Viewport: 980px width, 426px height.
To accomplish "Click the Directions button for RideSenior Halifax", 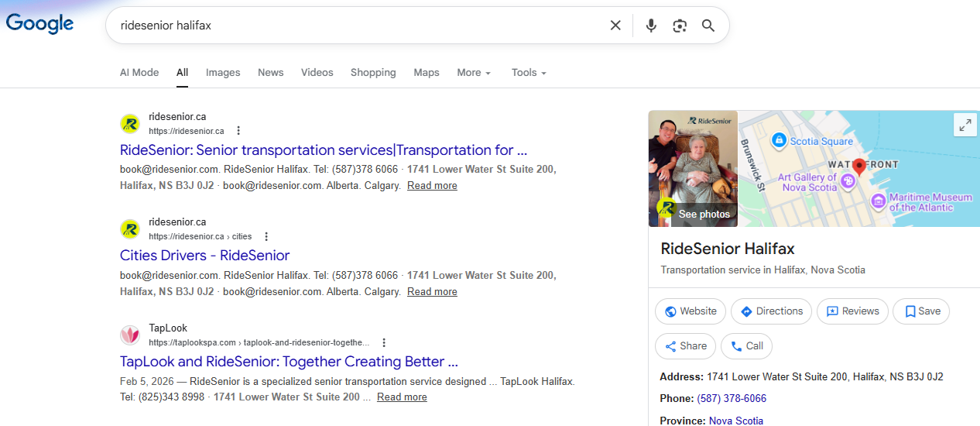I will point(772,311).
